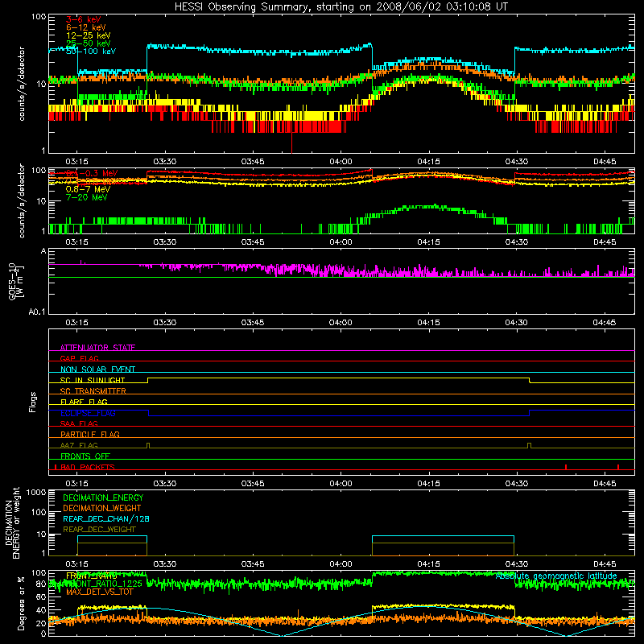Screen dimensions: 644x644
Task: Select the SAA_FLAG label
Action: [x=79, y=423]
